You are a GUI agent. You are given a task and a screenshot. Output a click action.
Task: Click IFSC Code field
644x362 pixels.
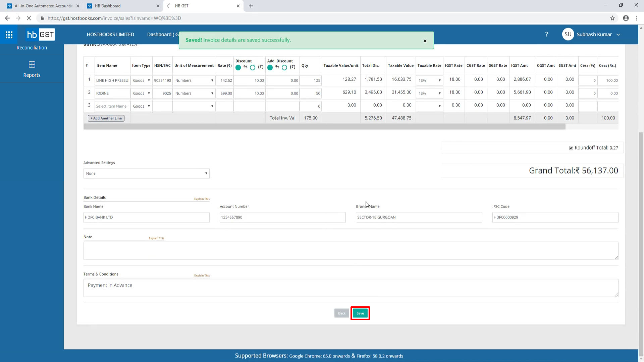pos(555,217)
